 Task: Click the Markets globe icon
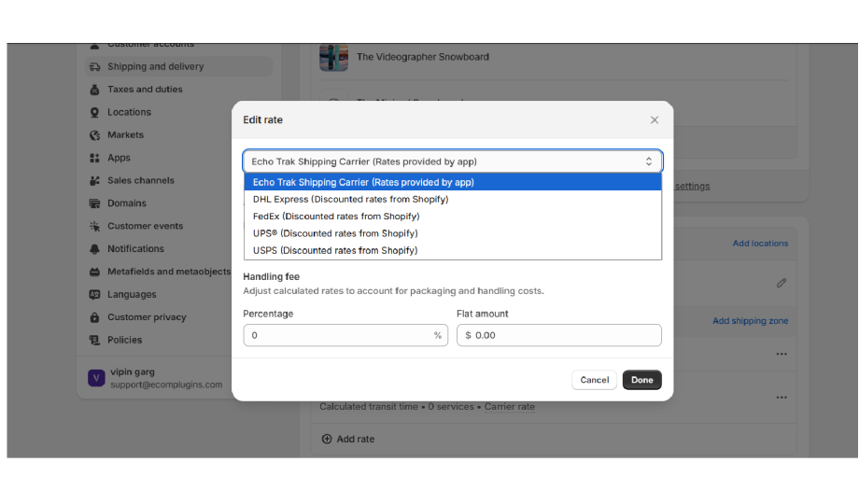pyautogui.click(x=94, y=135)
